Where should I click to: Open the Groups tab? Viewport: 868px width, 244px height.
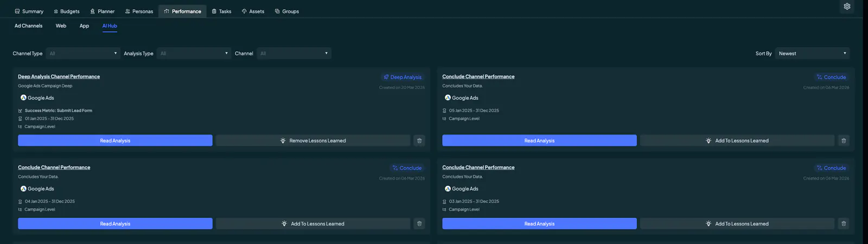pyautogui.click(x=286, y=11)
